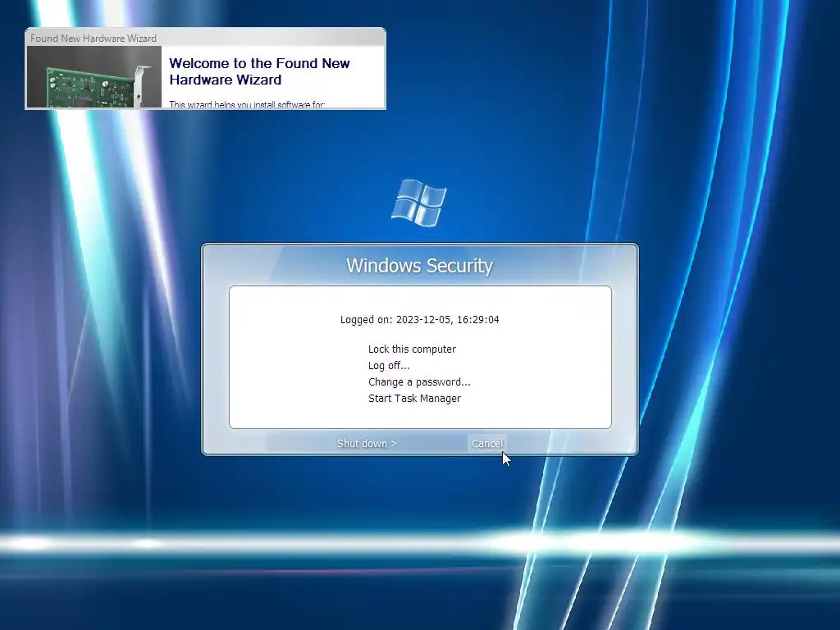Click the Windows logo above the dialog
The height and width of the screenshot is (630, 840).
click(419, 203)
